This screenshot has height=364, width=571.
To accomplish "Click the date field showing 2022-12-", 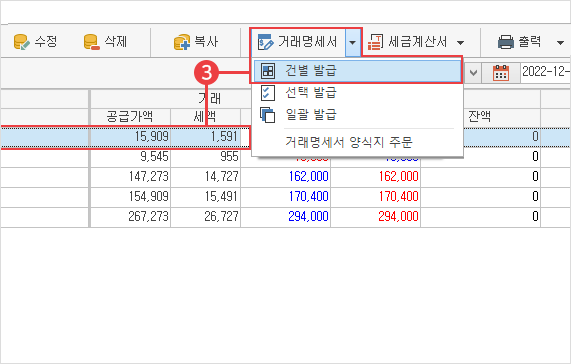I will [x=545, y=72].
